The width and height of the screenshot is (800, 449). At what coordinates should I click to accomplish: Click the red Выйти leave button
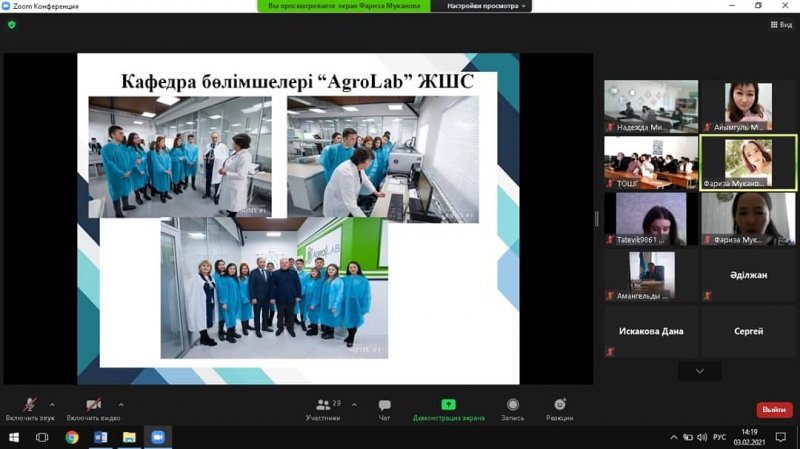pos(774,409)
